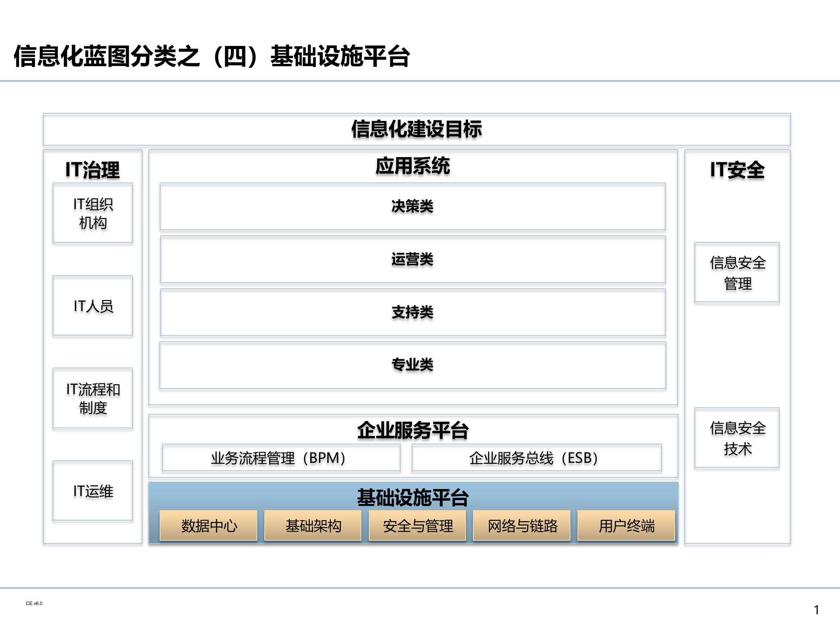This screenshot has width=840, height=630.
Task: Click the 运营类 application row
Action: click(413, 260)
